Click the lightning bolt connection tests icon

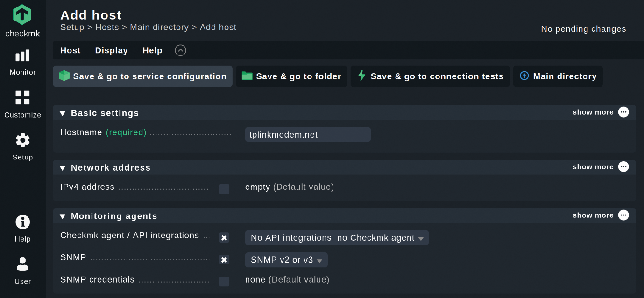361,76
